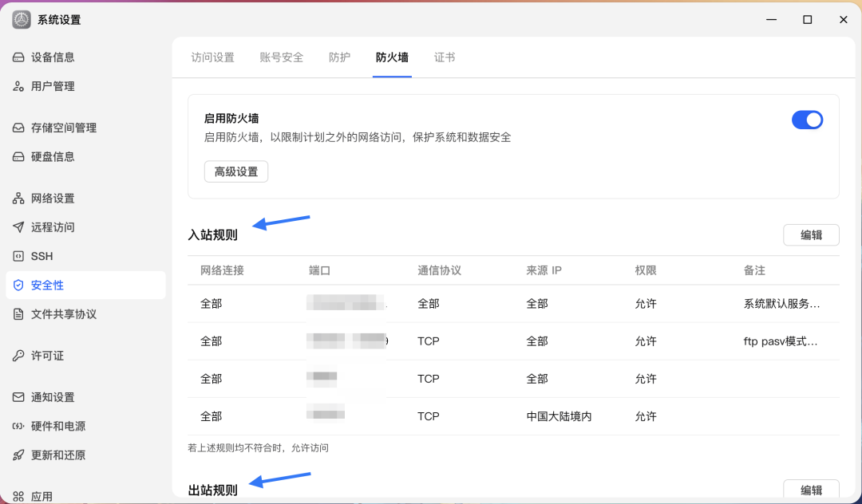
Task: Click the 入站规则 section heading
Action: [213, 235]
